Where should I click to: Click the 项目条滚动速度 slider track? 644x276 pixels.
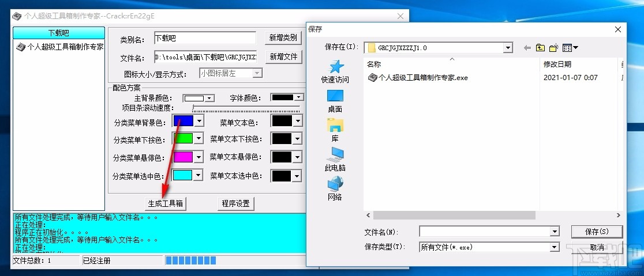(246, 108)
